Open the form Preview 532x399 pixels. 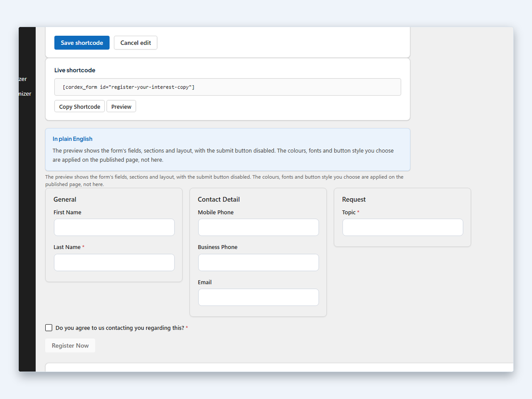[121, 106]
